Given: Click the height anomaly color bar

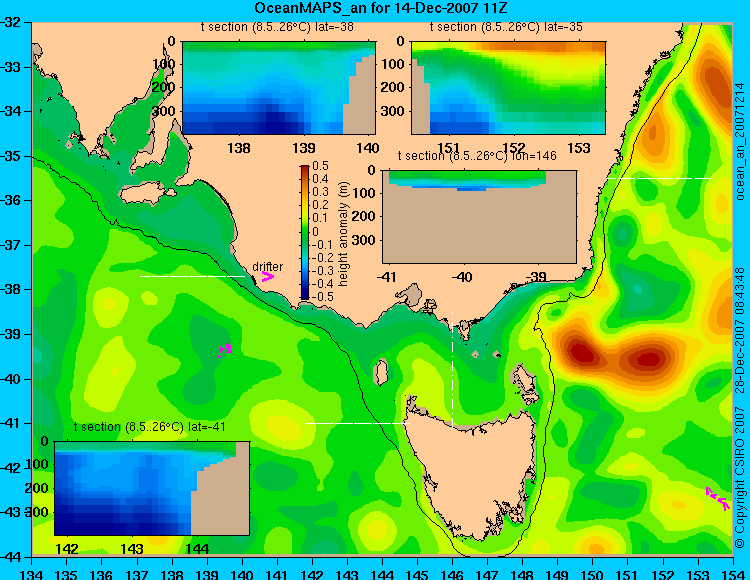Looking at the screenshot, I should point(305,232).
